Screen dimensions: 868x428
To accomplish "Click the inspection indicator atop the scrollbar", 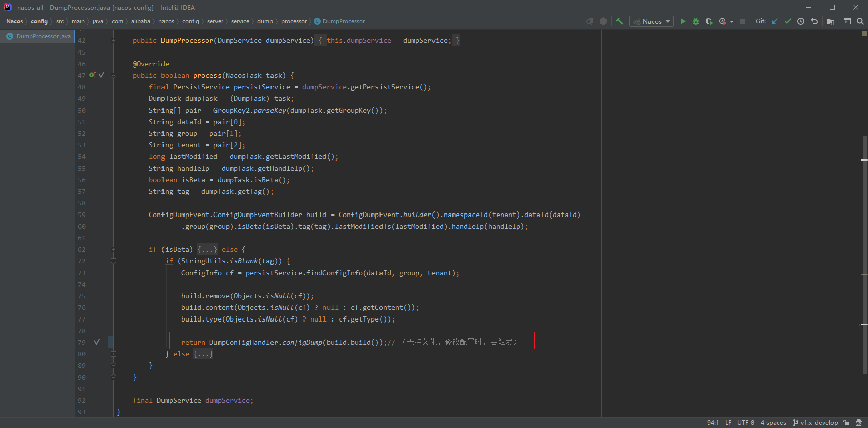I will click(x=864, y=33).
